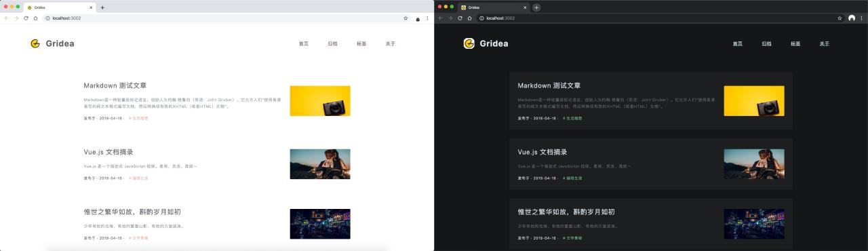Open 归档 in the light site's navigation
Image resolution: width=868 pixels, height=251 pixels.
coord(332,43)
